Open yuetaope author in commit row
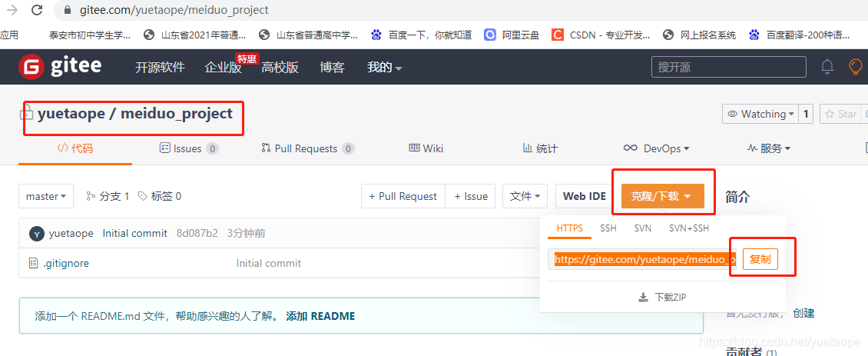This screenshot has height=356, width=868. (x=71, y=234)
